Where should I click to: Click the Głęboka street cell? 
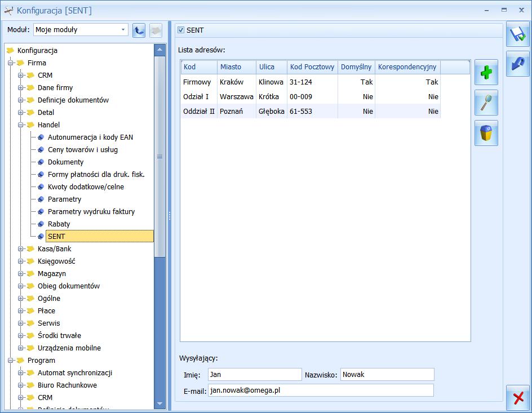(272, 111)
